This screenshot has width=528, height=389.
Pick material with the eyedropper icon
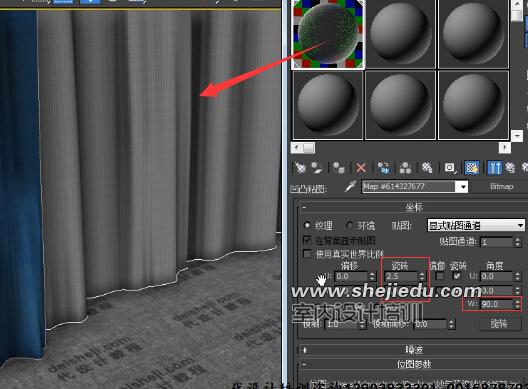[x=351, y=186]
